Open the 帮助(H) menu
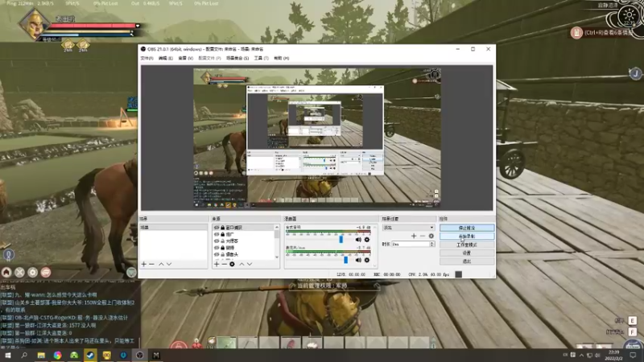Viewport: 644px width, 362px height. 281,58
